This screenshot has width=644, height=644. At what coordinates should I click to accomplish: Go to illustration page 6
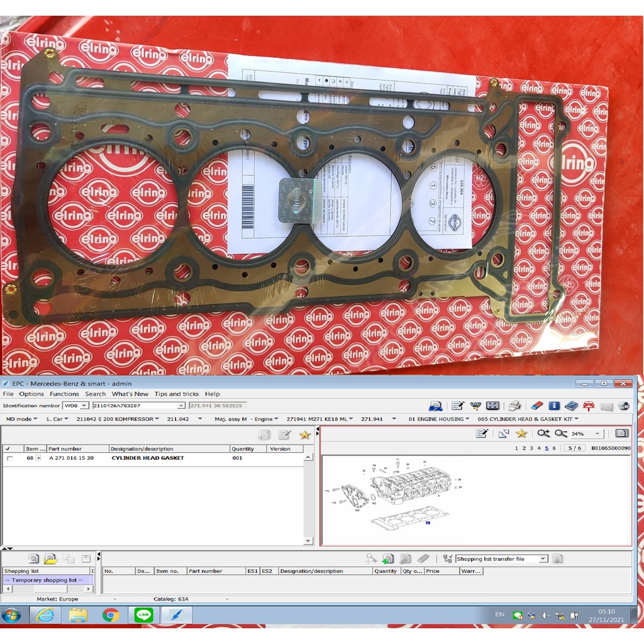pos(554,448)
